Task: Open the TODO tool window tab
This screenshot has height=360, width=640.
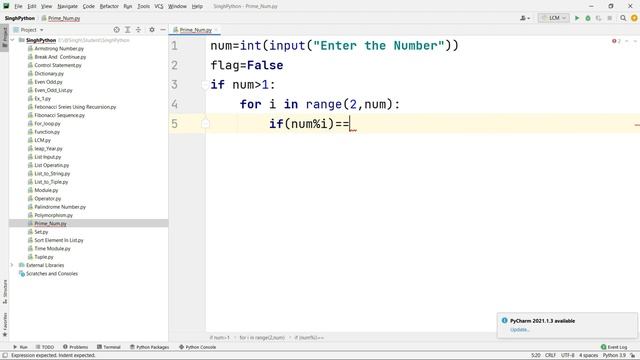Action: click(x=45, y=347)
